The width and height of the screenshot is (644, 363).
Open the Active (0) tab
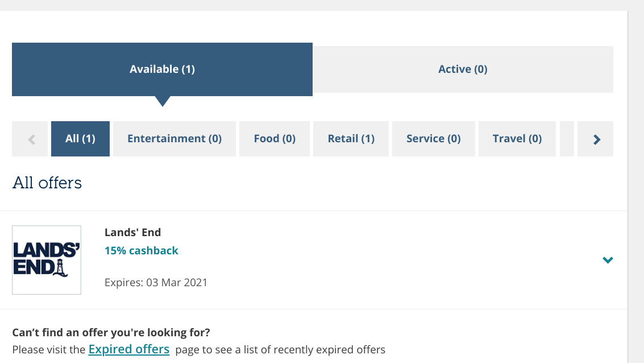pyautogui.click(x=463, y=69)
